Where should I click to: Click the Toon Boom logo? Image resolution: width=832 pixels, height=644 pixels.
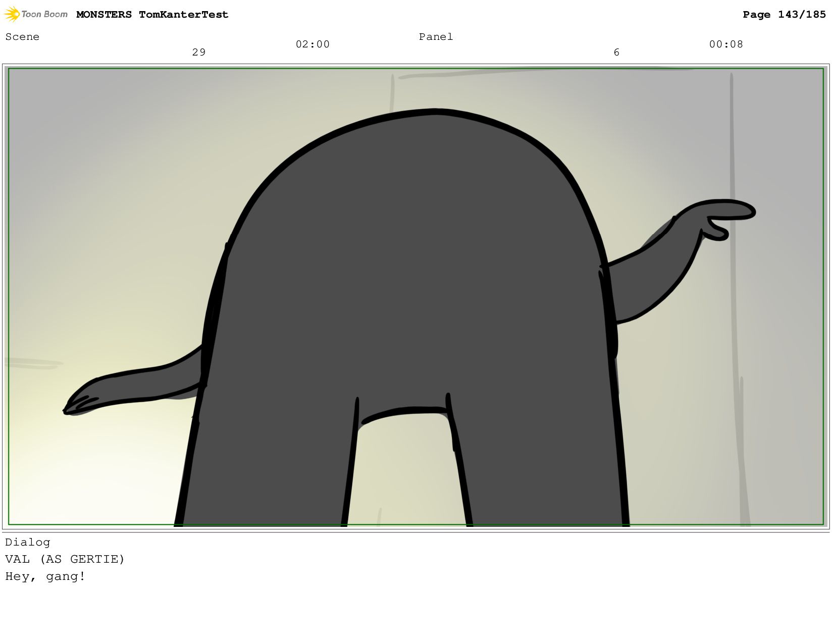pyautogui.click(x=36, y=14)
